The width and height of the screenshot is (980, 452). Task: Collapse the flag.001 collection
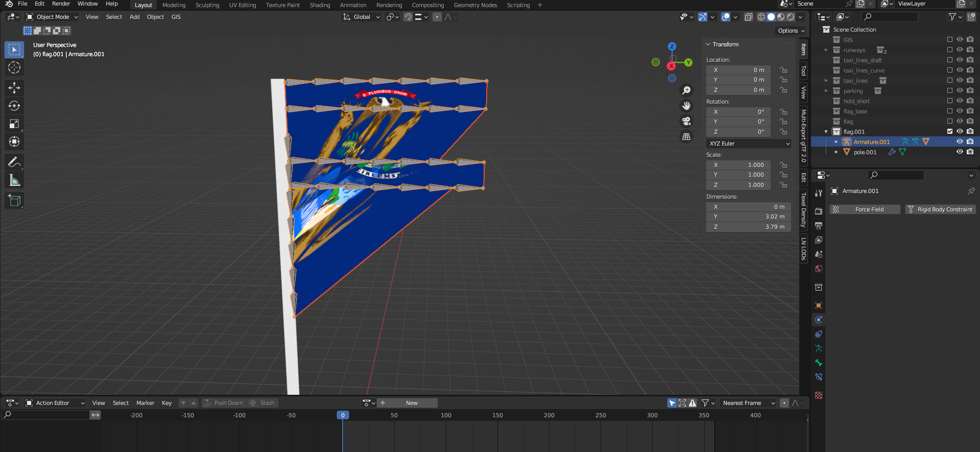pyautogui.click(x=826, y=132)
